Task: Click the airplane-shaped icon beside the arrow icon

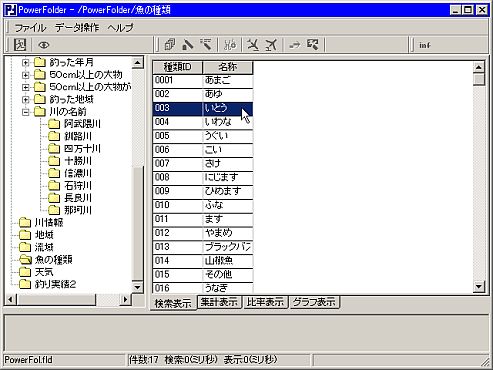Action: click(271, 45)
